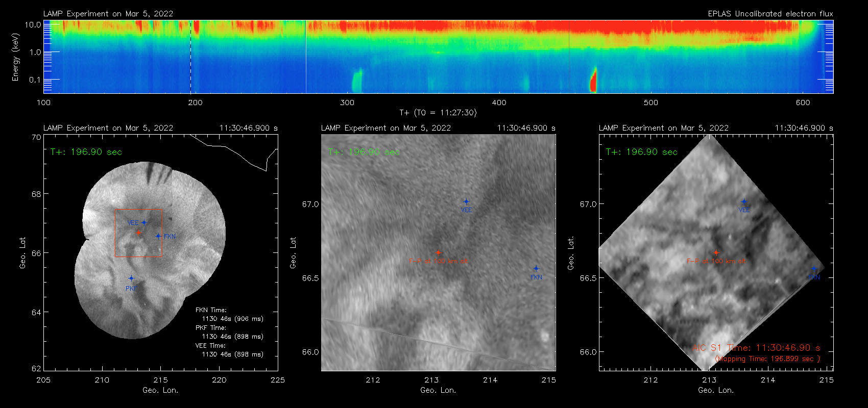The image size is (868, 408).
Task: Click the 213 longitude tick under the middle panel
Action: click(x=431, y=380)
